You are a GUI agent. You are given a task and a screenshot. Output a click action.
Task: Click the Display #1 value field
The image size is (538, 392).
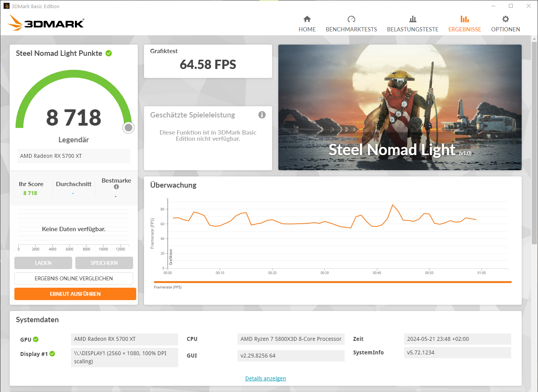click(125, 357)
